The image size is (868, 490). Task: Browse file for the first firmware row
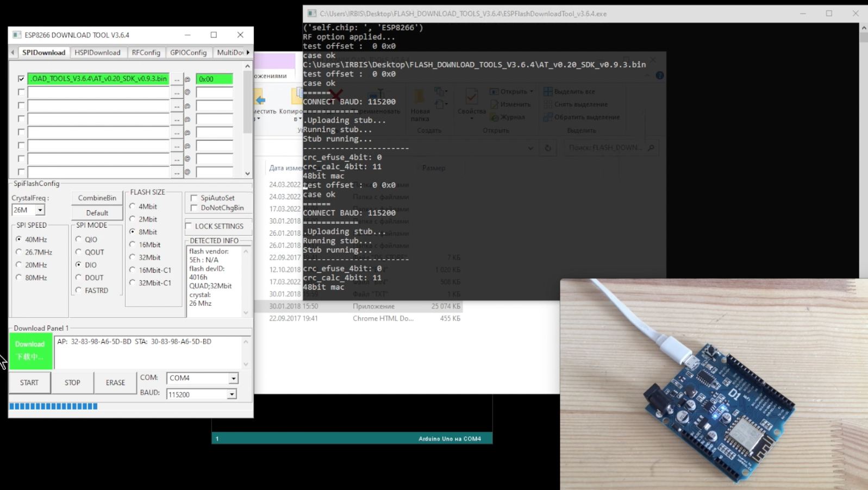click(177, 79)
